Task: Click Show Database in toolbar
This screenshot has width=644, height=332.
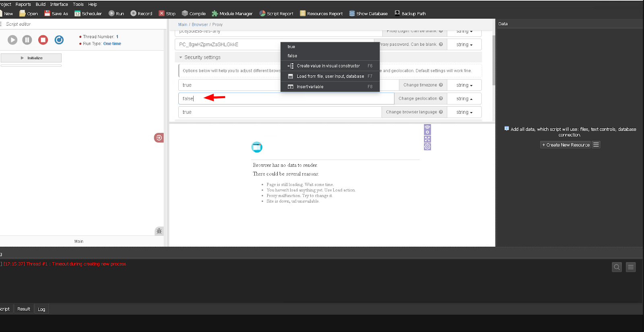Action: tap(368, 14)
